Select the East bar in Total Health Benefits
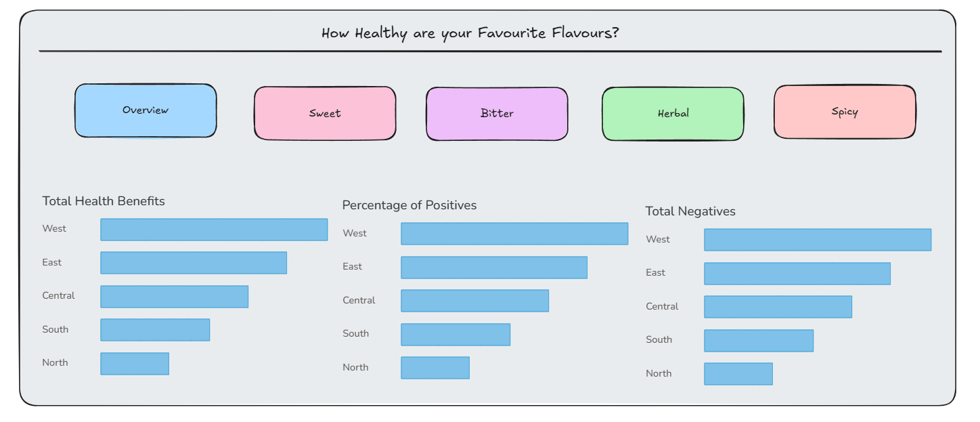This screenshot has width=980, height=422. (x=194, y=263)
